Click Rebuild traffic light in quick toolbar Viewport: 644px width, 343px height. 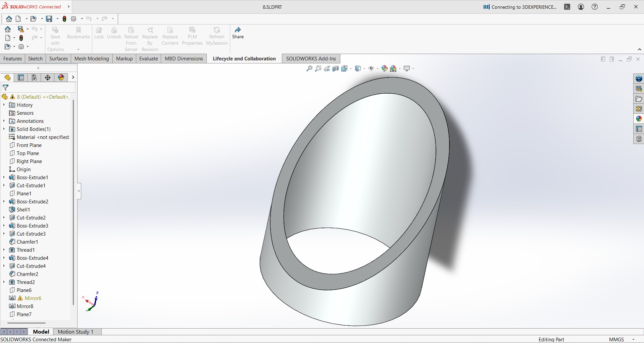pos(64,19)
